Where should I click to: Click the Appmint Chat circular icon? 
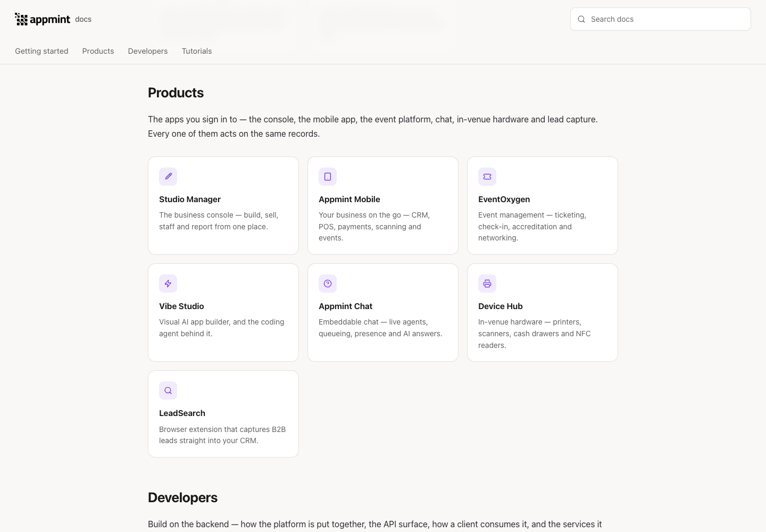pyautogui.click(x=328, y=284)
